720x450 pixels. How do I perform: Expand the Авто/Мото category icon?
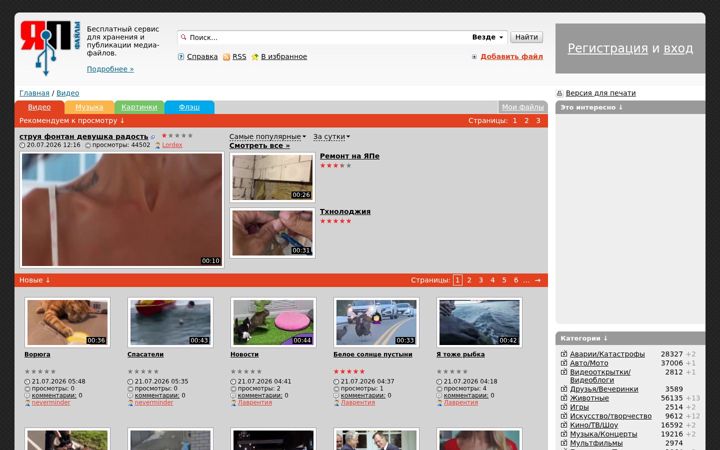(564, 363)
